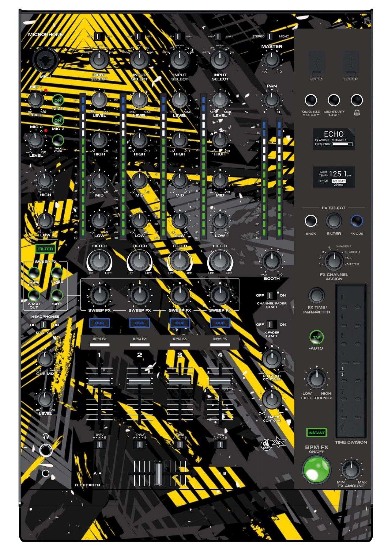This screenshot has width=392, height=558.
Task: Click the FX Cue blue ring button
Action: (357, 221)
